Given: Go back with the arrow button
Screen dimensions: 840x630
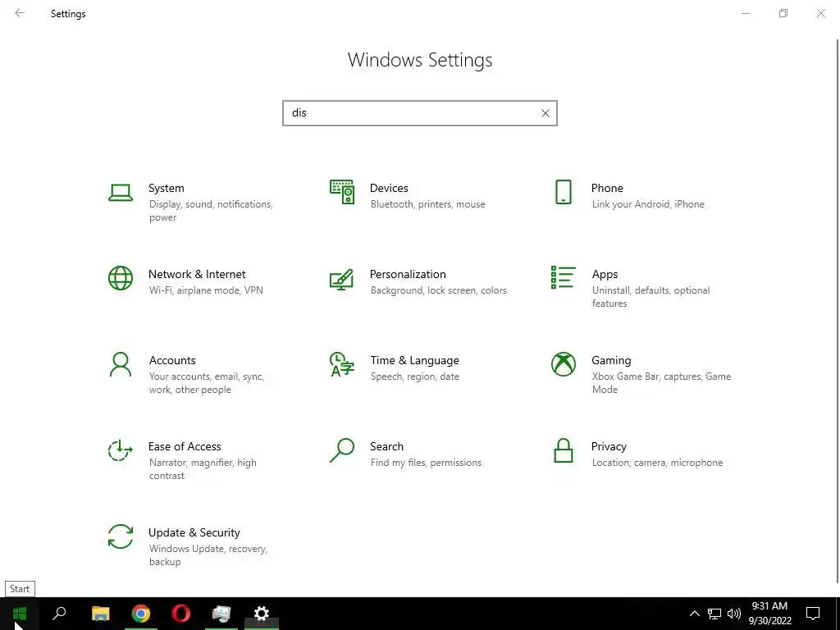Looking at the screenshot, I should click(20, 13).
